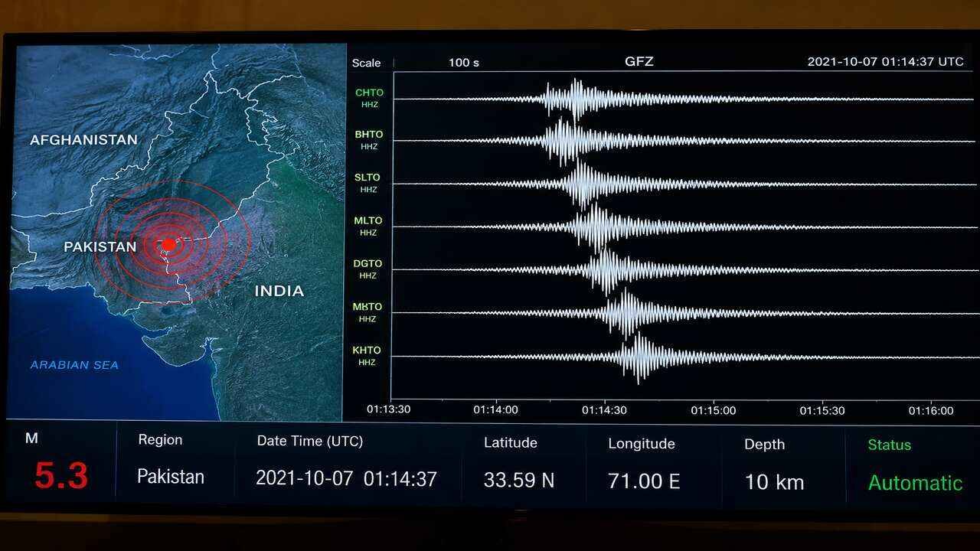Select the AFGHANISTAN map label
The height and width of the screenshot is (551, 980).
click(83, 139)
